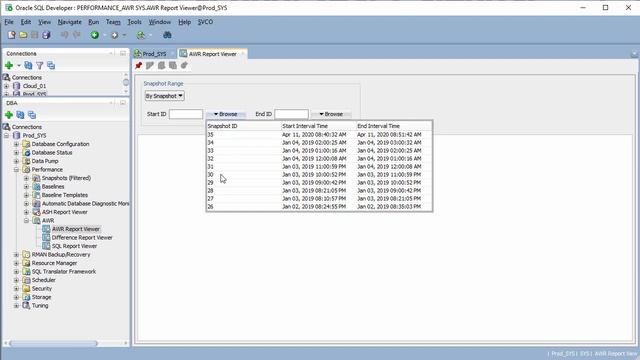Screen dimensions: 640x360
Task: Click the Refresh icon in Connections panel
Action: coord(28,65)
